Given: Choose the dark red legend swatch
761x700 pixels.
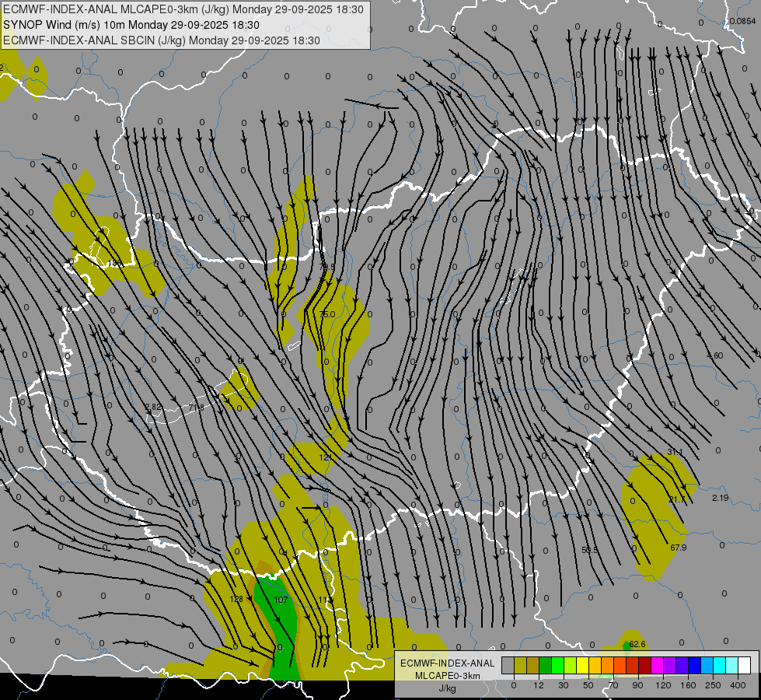Looking at the screenshot, I should (x=644, y=665).
